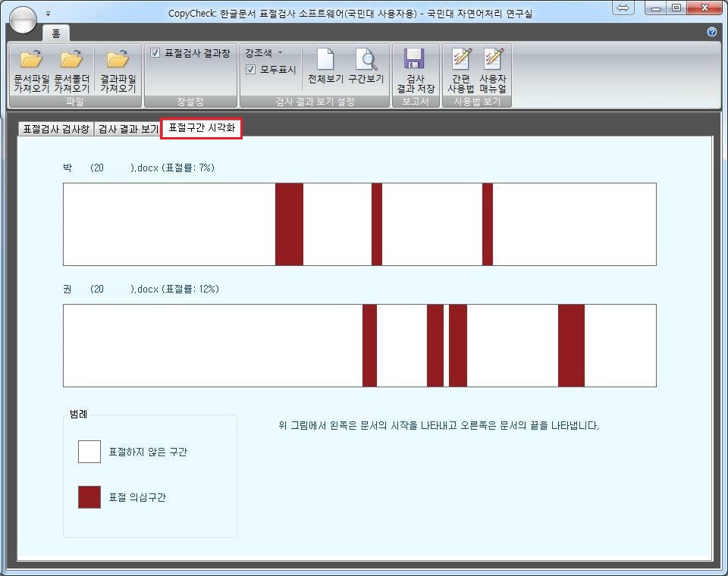Click the widest red segment in first document bar
Image resolution: width=728 pixels, height=576 pixels.
[289, 224]
